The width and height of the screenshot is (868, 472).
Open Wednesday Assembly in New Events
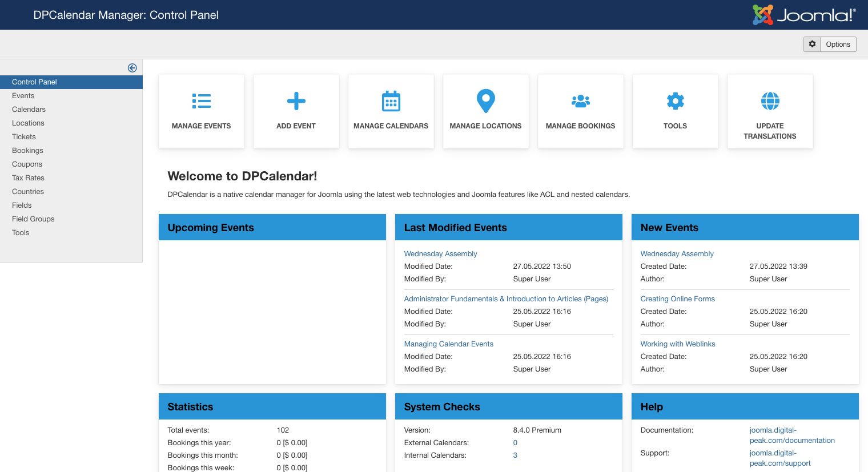[x=677, y=254]
